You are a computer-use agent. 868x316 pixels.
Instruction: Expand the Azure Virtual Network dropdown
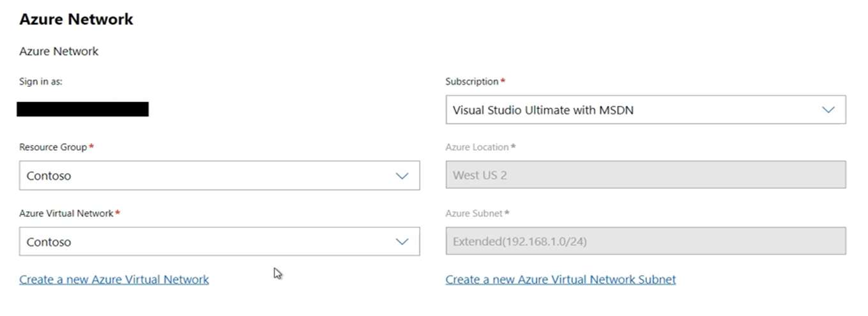pos(219,242)
